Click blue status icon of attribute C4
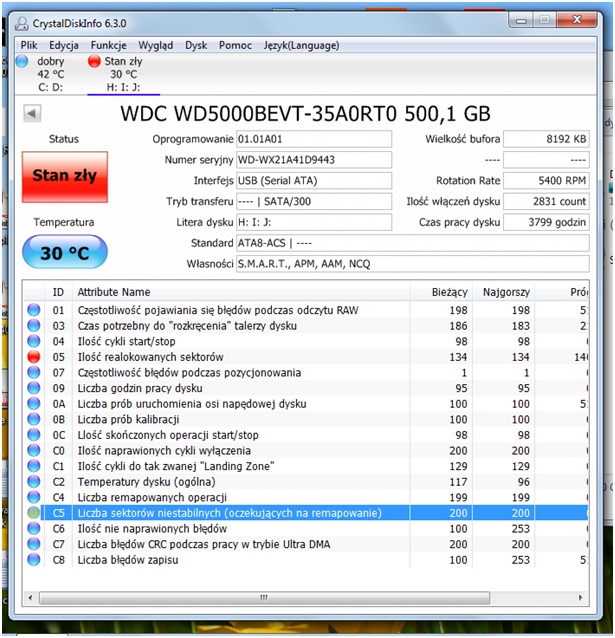This screenshot has width=615, height=638. click(34, 497)
